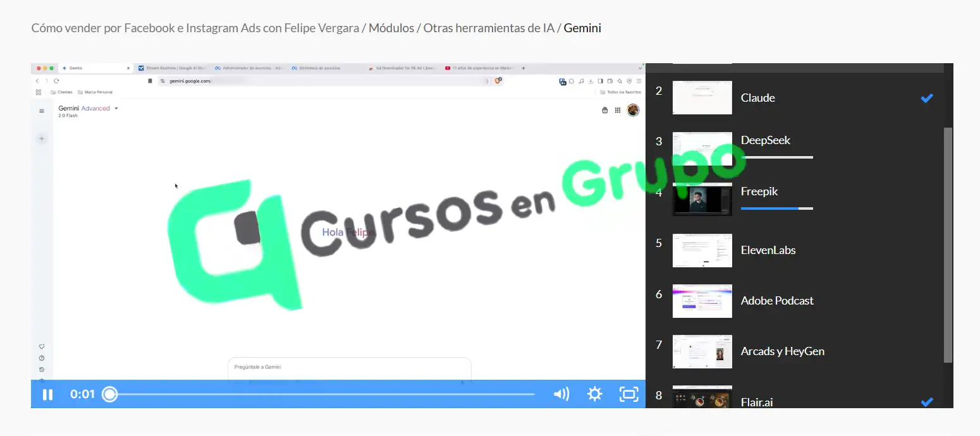
Task: Expand the 'Todos los favoritos' folder
Action: pos(620,92)
